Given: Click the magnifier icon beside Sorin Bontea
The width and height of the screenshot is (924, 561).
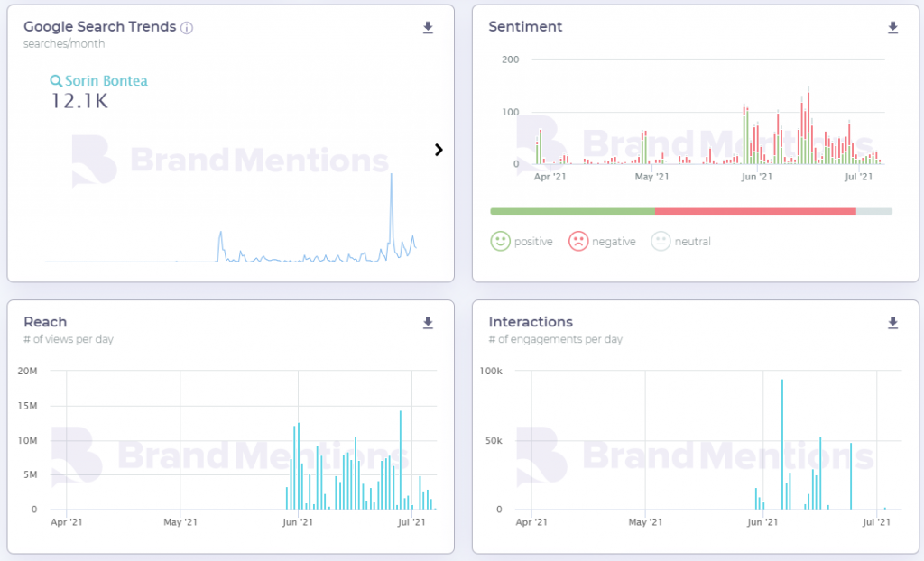Looking at the screenshot, I should [56, 81].
